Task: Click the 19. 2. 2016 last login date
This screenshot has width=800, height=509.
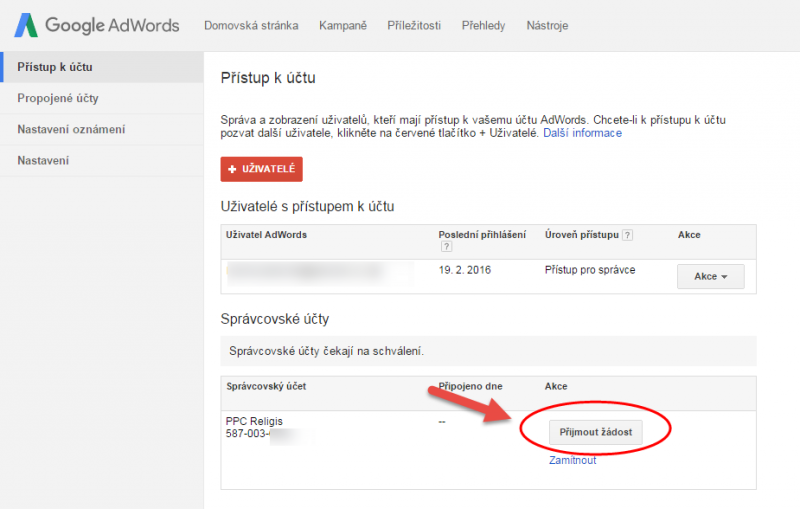Action: click(x=465, y=270)
